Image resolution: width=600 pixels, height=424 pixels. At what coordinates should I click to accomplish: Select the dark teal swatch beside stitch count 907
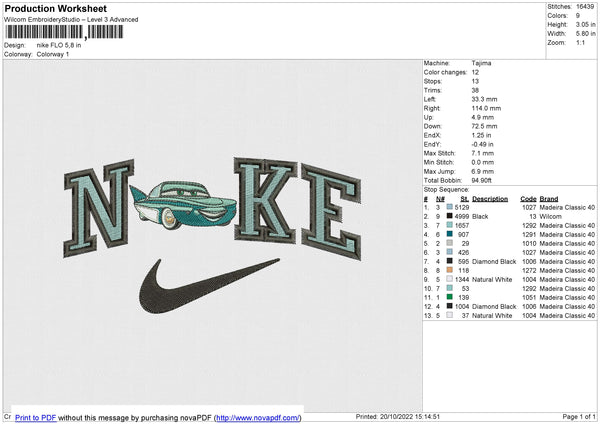(450, 234)
